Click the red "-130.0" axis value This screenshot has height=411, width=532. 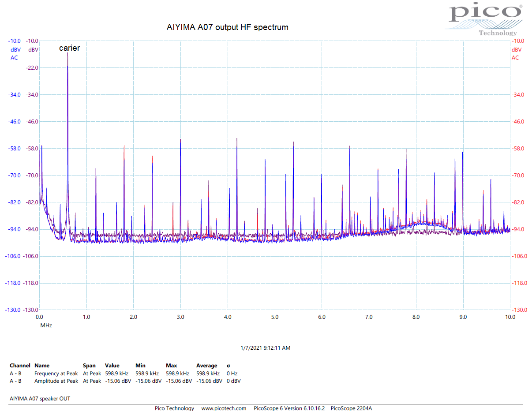(x=520, y=310)
